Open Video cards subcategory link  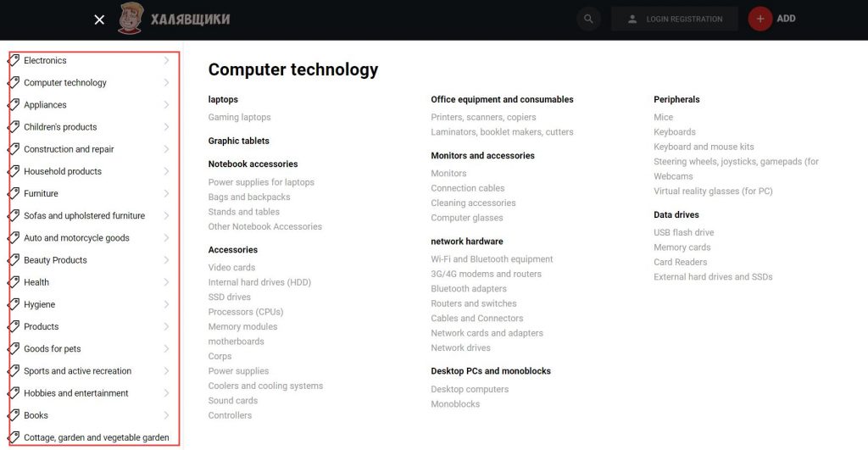point(232,267)
